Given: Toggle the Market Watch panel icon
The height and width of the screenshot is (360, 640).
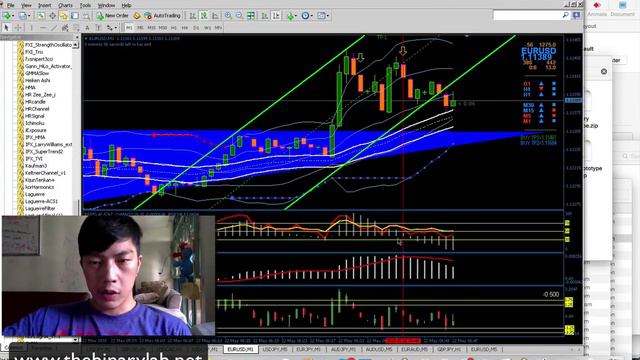Looking at the screenshot, I should [41, 16].
